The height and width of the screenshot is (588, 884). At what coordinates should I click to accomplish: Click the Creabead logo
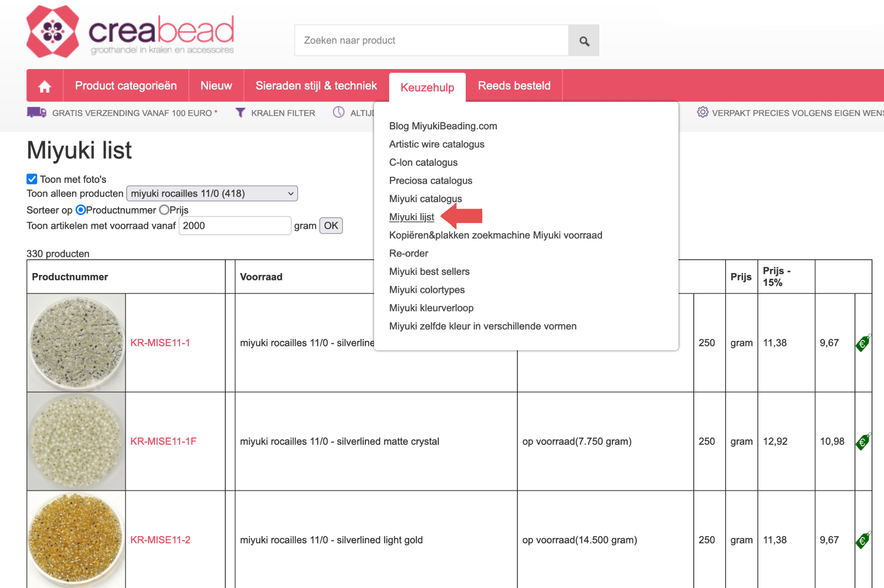click(x=130, y=32)
